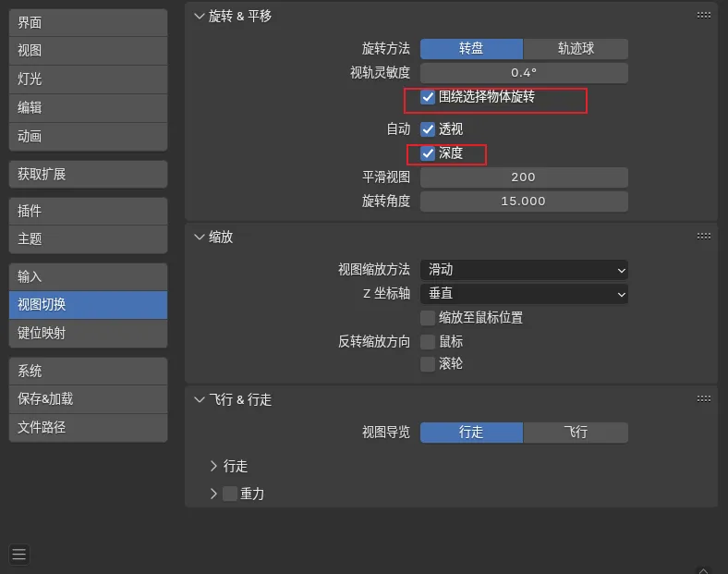
Task: Open the Z 坐标轴 dropdown
Action: tap(524, 294)
